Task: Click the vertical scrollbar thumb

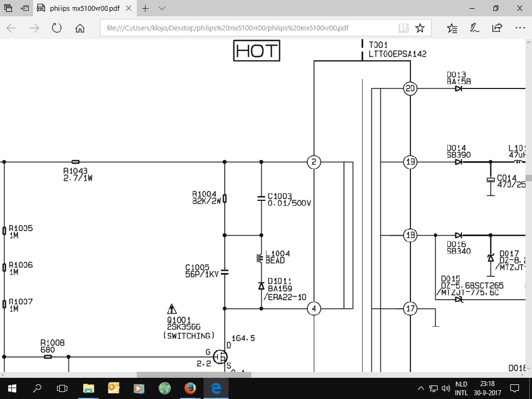Action: (x=529, y=178)
